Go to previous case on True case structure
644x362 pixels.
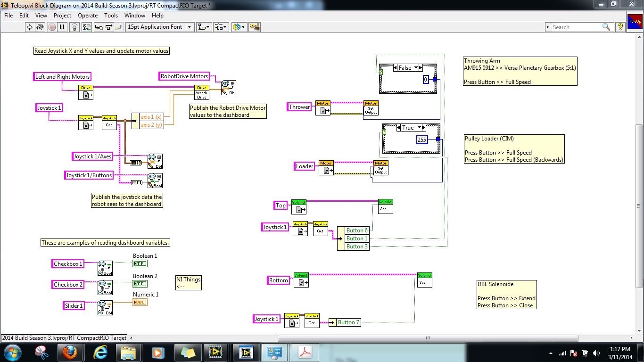pos(398,128)
